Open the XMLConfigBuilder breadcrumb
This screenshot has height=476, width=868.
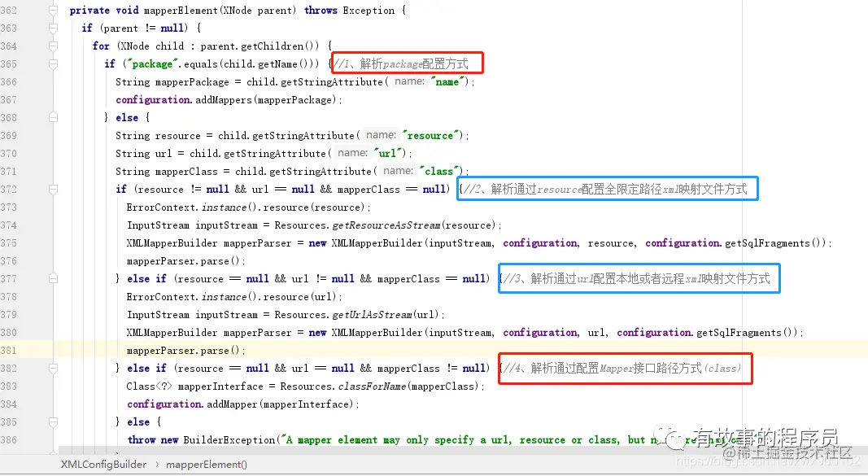(103, 465)
